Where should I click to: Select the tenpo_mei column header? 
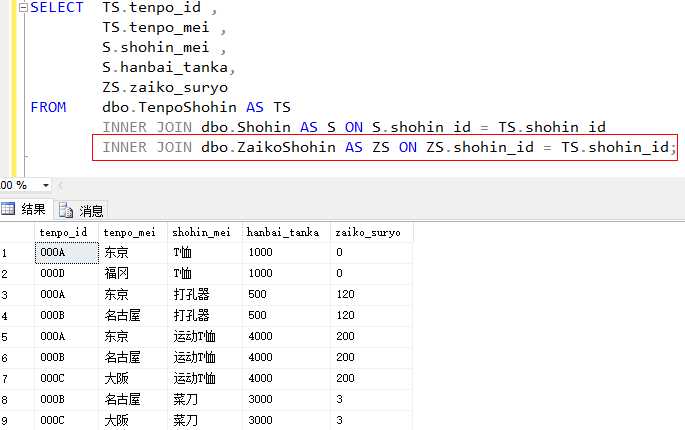[x=133, y=232]
